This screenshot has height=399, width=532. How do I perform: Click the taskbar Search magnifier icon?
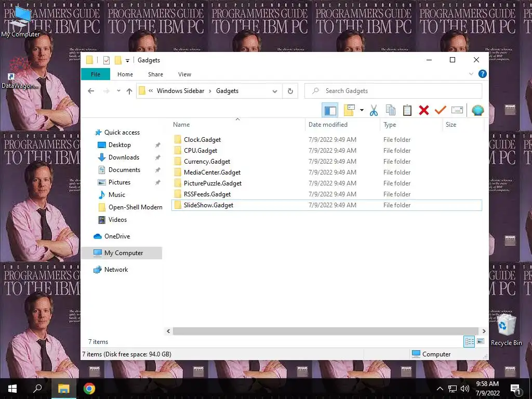click(37, 389)
